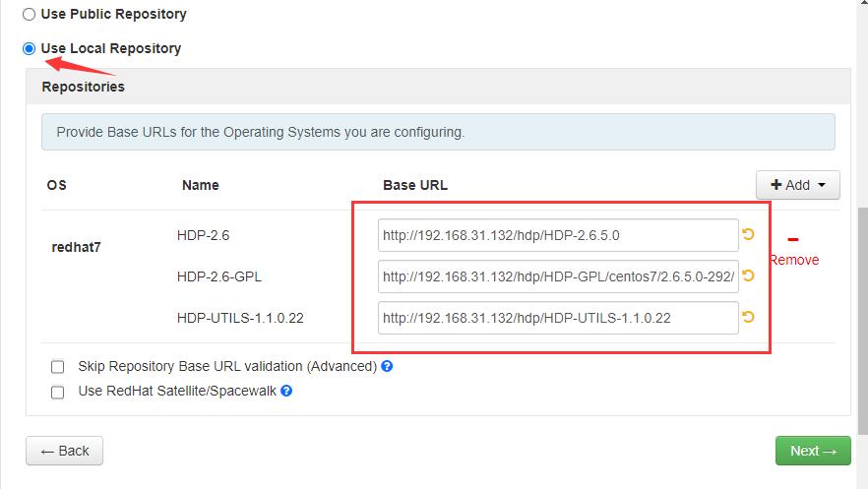Enable Use RedHat Satellite/Spacewalk checkbox
The height and width of the screenshot is (489, 868).
click(57, 393)
